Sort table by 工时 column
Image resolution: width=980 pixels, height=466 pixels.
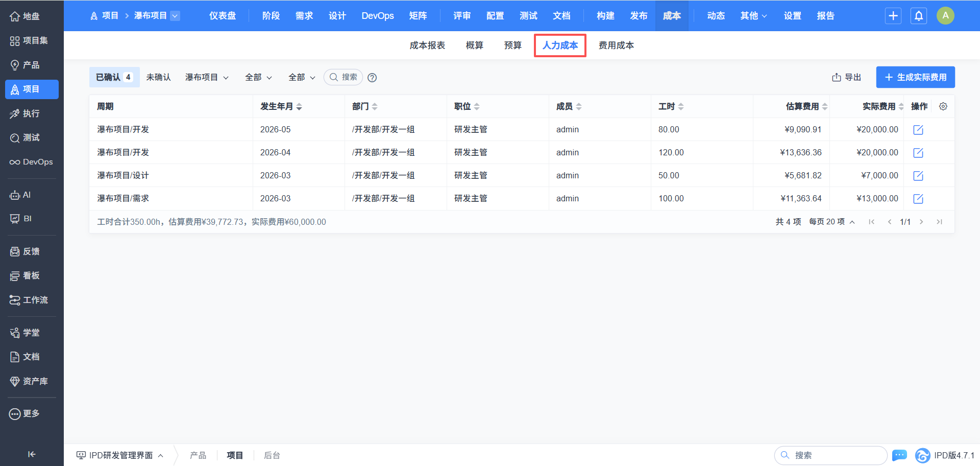point(671,106)
